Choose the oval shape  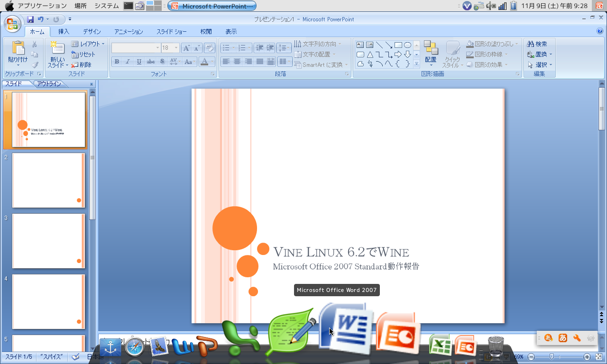407,45
